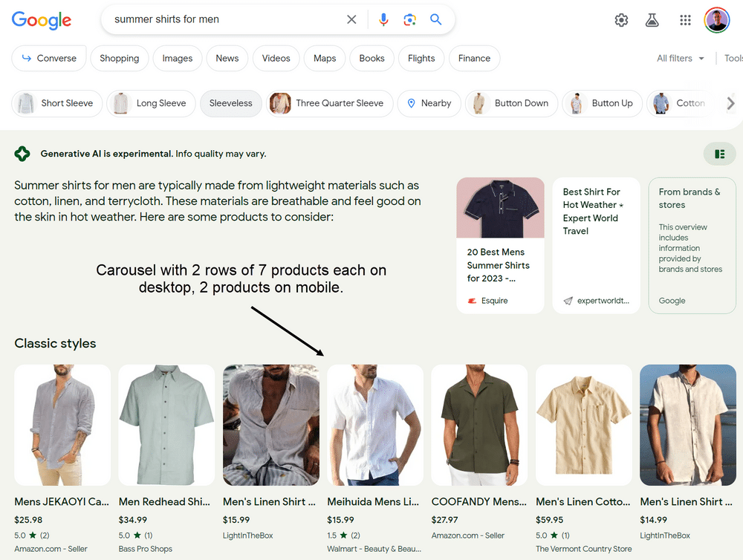Start voice search with microphone icon
743x560 pixels.
tap(383, 20)
